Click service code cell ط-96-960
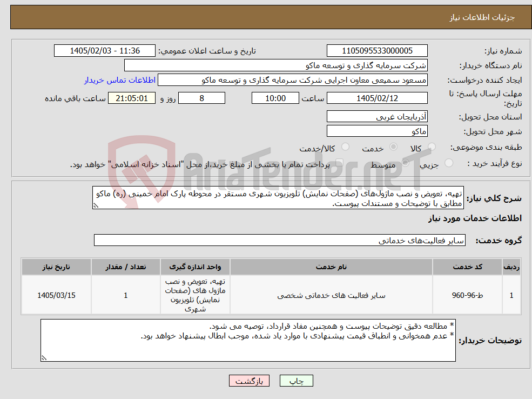The height and width of the screenshot is (399, 532). pyautogui.click(x=467, y=295)
